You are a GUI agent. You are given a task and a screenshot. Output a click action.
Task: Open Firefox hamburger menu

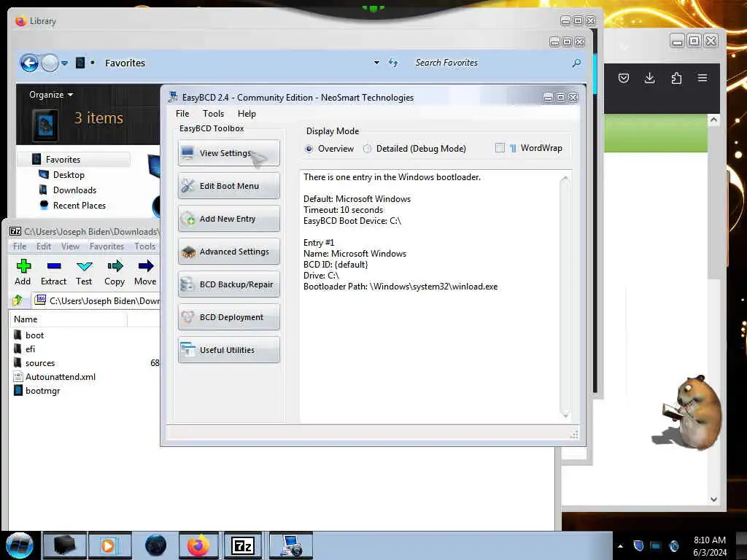[703, 77]
